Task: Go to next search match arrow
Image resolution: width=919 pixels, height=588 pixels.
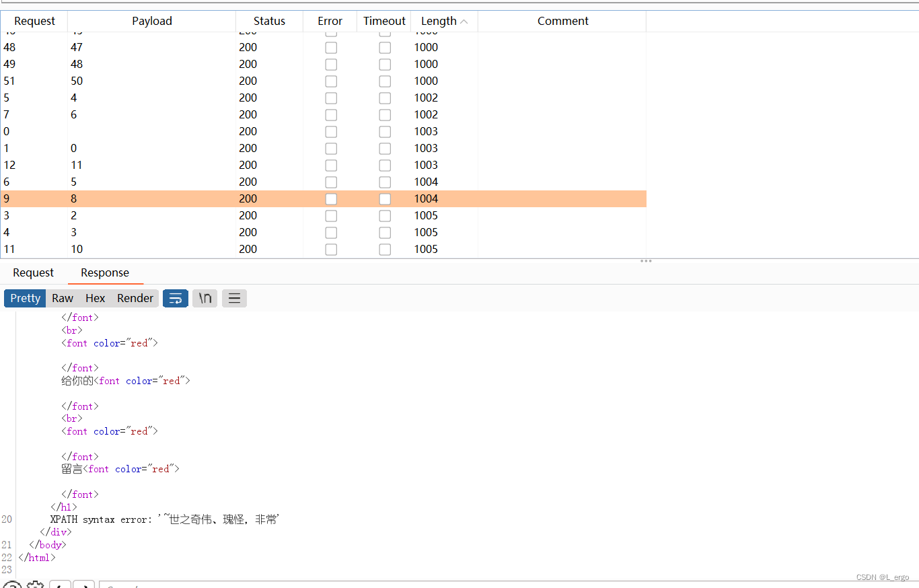Action: [x=83, y=585]
